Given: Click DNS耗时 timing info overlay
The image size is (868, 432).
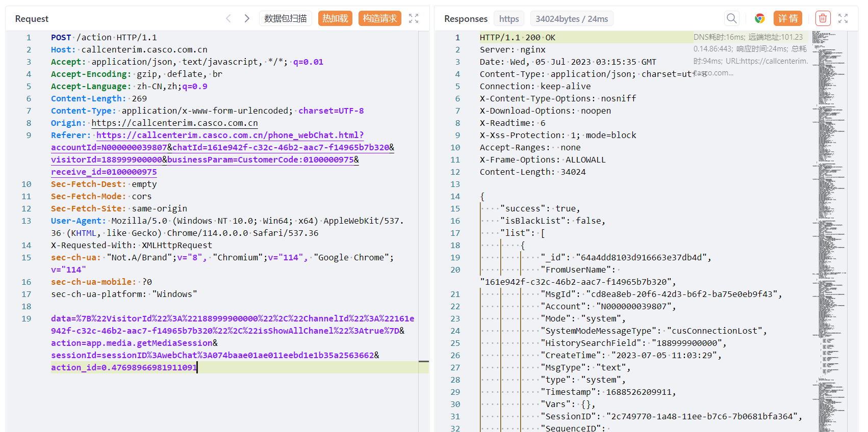Looking at the screenshot, I should [x=751, y=55].
